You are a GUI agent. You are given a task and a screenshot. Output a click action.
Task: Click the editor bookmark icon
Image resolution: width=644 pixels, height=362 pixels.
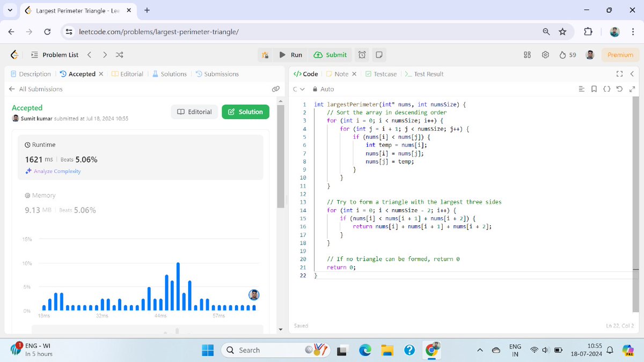click(x=594, y=89)
